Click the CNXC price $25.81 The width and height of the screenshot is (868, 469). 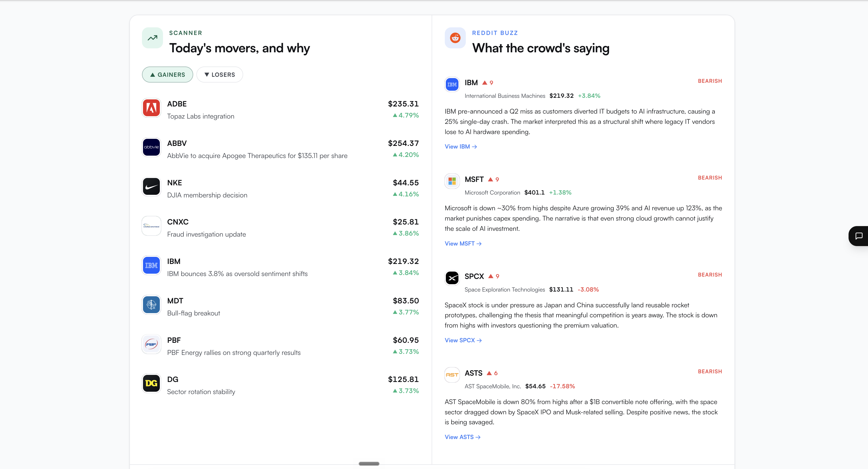(406, 222)
